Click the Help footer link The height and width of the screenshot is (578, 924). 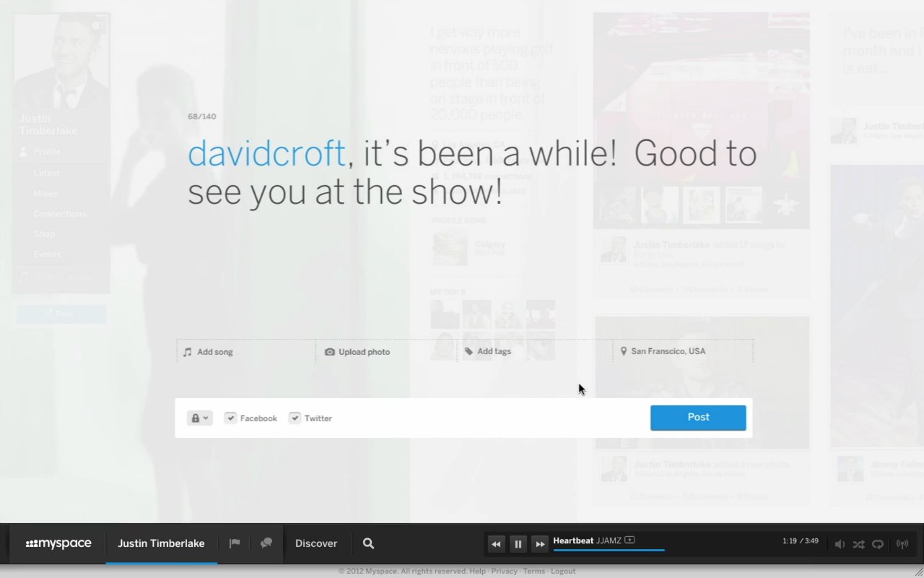point(477,571)
